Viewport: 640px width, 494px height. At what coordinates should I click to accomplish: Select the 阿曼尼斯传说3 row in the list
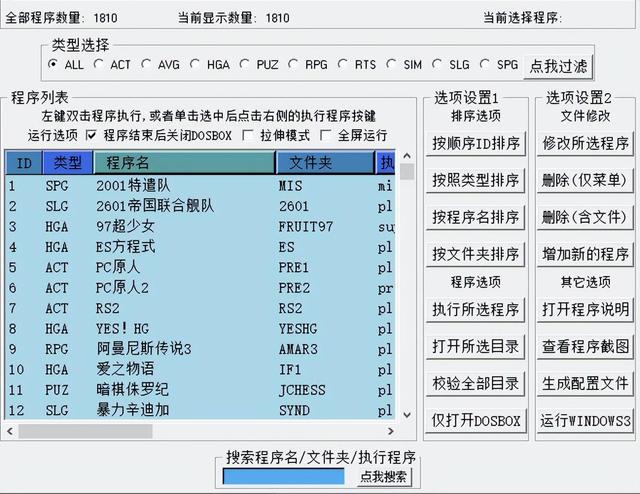coord(144,349)
